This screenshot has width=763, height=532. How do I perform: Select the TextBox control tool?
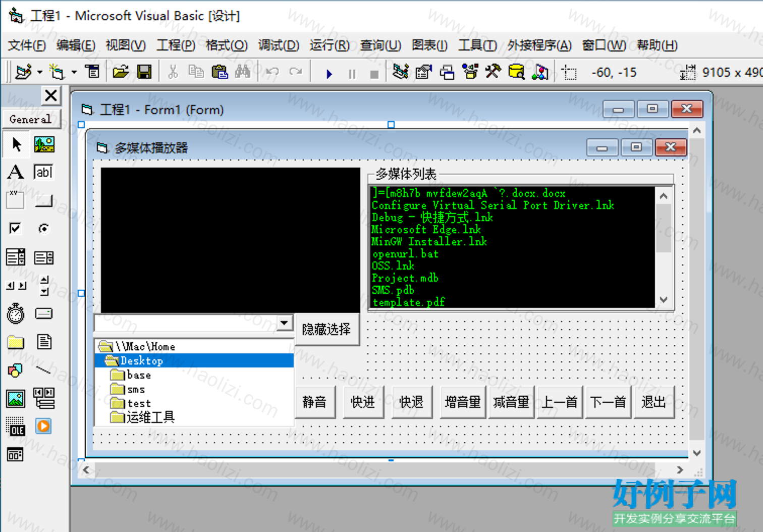44,173
